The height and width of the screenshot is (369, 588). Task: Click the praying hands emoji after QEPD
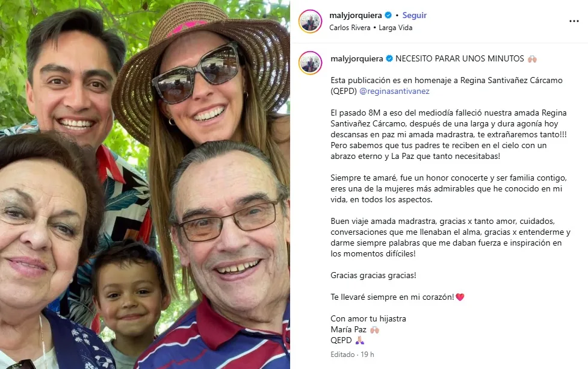coord(360,341)
